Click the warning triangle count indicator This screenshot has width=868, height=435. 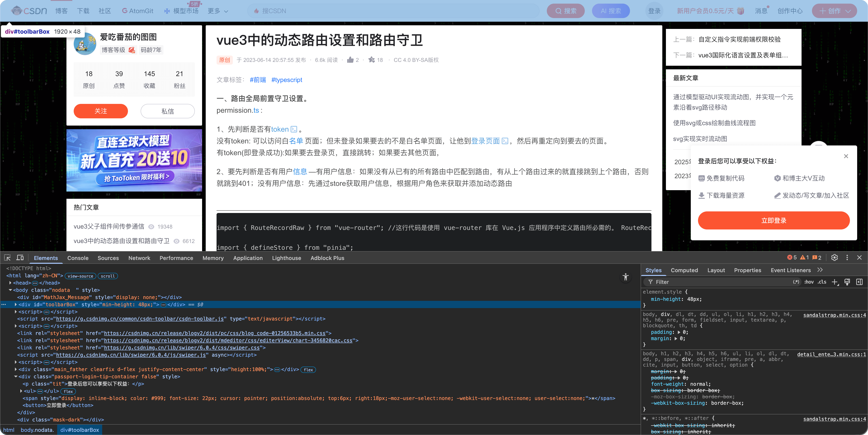tap(805, 257)
